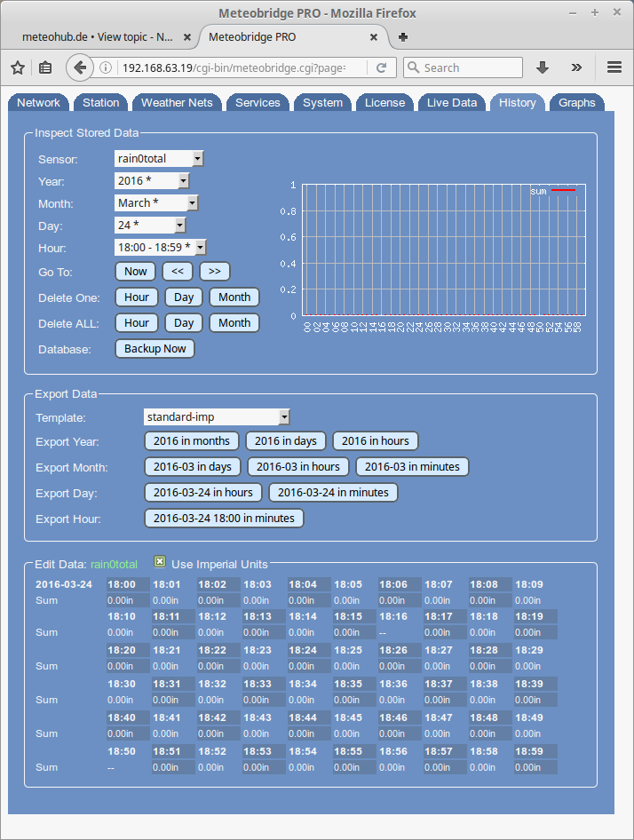This screenshot has height=840, width=634.
Task: Switch to the Live Data tab
Action: (451, 103)
